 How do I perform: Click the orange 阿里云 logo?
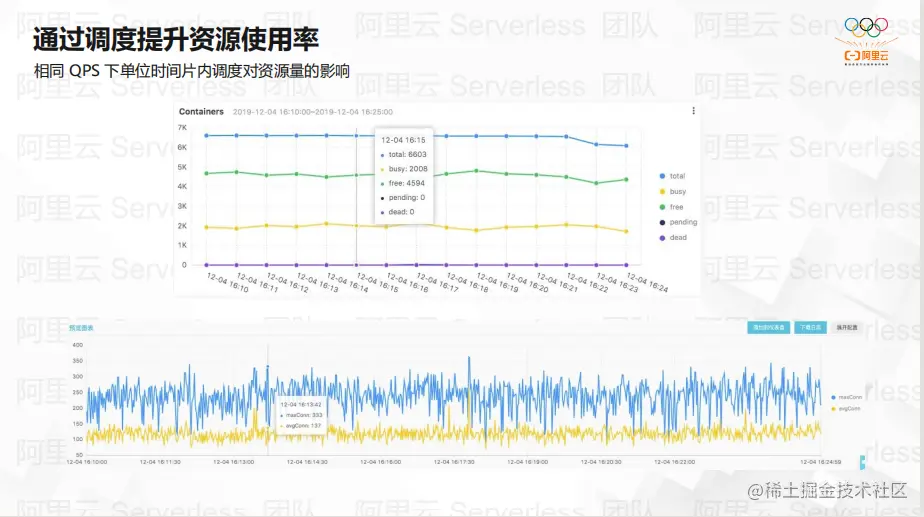(x=866, y=55)
